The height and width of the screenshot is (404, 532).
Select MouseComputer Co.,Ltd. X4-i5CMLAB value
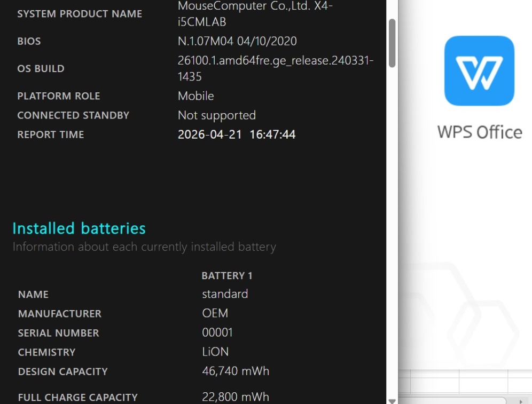(255, 13)
